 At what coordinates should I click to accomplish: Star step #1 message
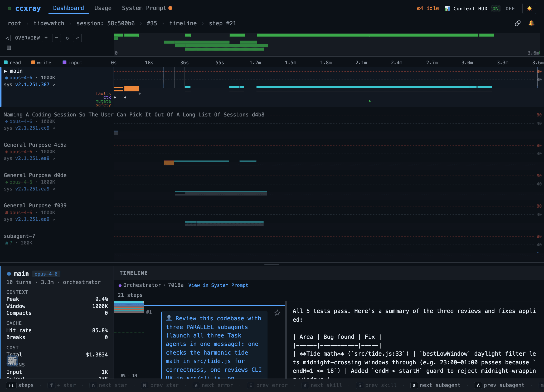pos(277,313)
